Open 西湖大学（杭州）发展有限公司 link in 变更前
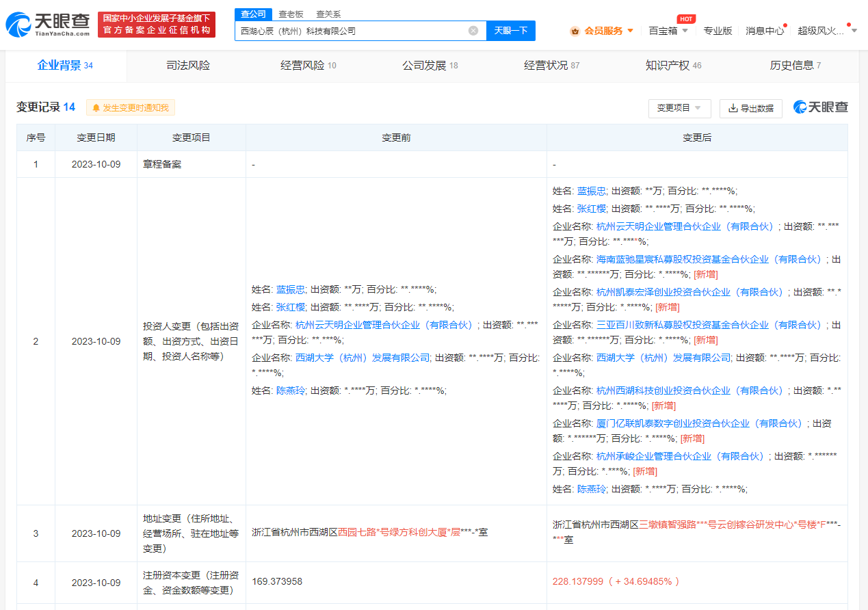The width and height of the screenshot is (868, 610). pos(363,358)
